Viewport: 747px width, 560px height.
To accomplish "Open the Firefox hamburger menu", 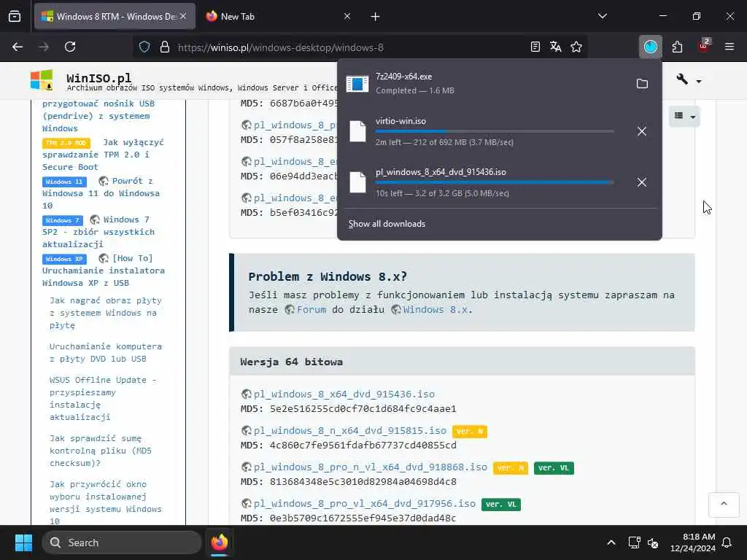I will tap(729, 47).
